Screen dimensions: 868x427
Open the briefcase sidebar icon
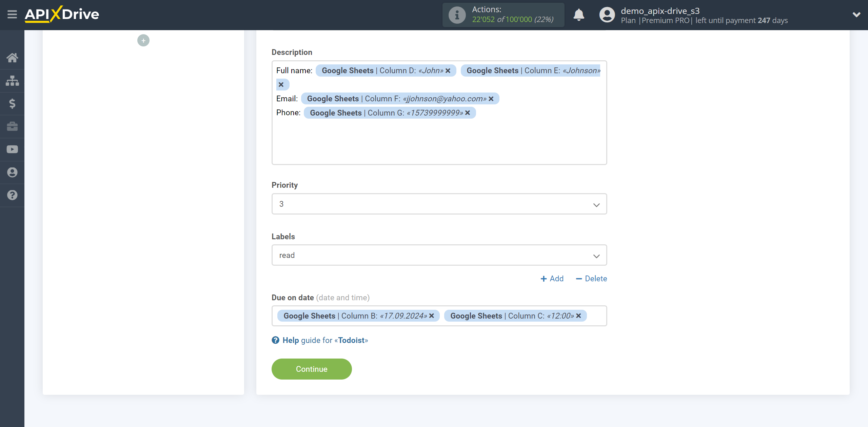click(x=12, y=126)
